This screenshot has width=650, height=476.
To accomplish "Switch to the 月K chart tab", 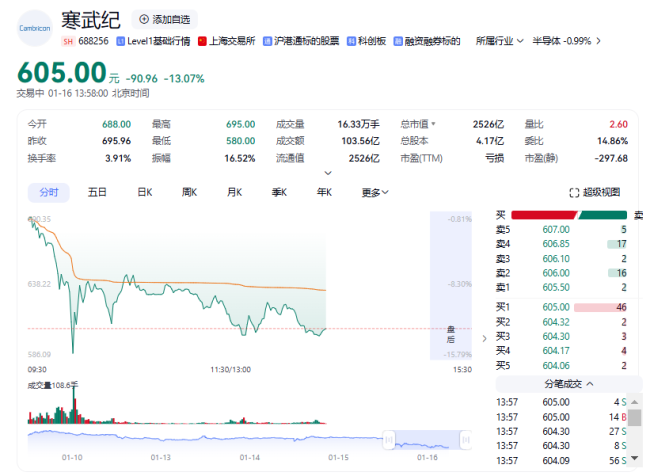I will [234, 192].
